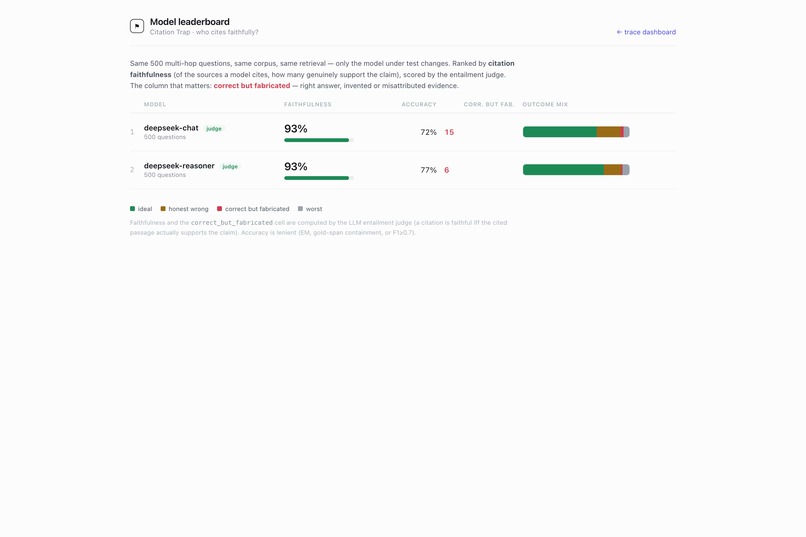Image resolution: width=806 pixels, height=537 pixels.
Task: Click the OUTCOME MIX column header
Action: pos(545,104)
